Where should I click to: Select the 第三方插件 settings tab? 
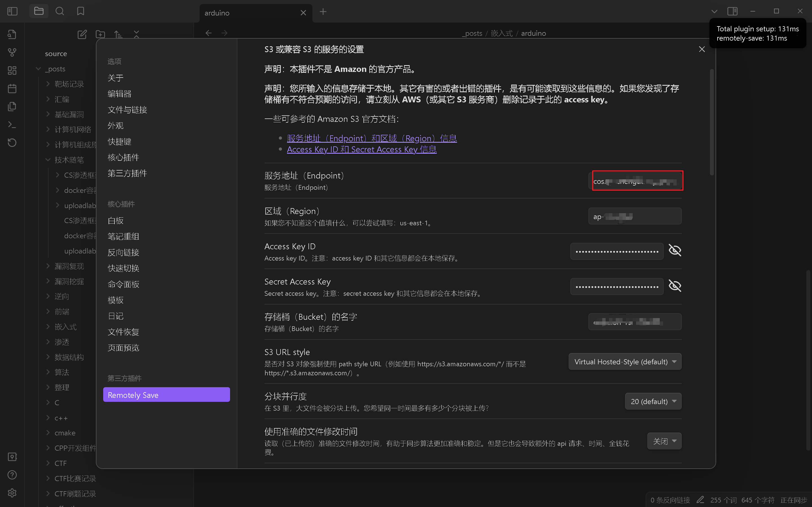click(127, 173)
